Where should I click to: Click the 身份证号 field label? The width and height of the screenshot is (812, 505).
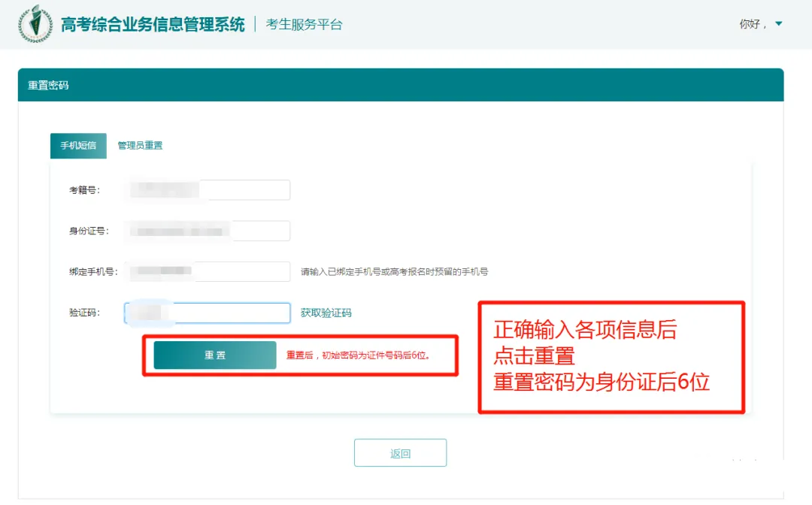pyautogui.click(x=89, y=231)
